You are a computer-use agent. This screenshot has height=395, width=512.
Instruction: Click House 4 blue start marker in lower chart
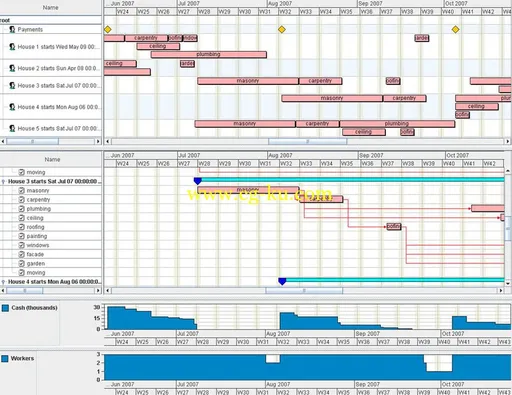(x=282, y=281)
